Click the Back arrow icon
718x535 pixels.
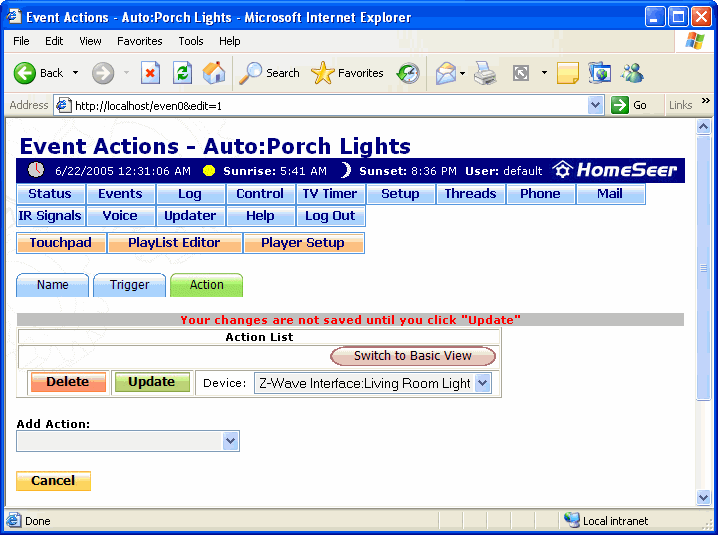[x=24, y=73]
